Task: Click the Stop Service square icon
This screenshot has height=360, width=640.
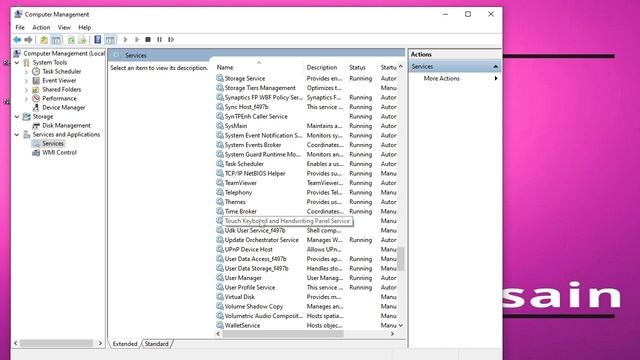Action: tap(148, 40)
